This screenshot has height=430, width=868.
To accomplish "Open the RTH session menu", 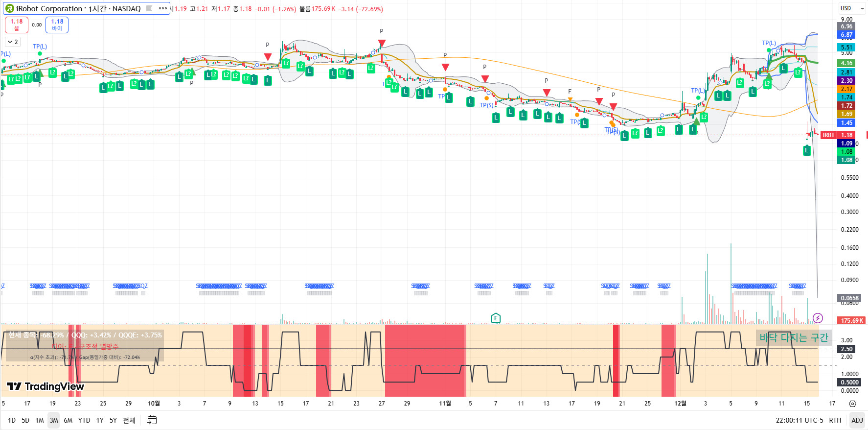I will coord(835,420).
